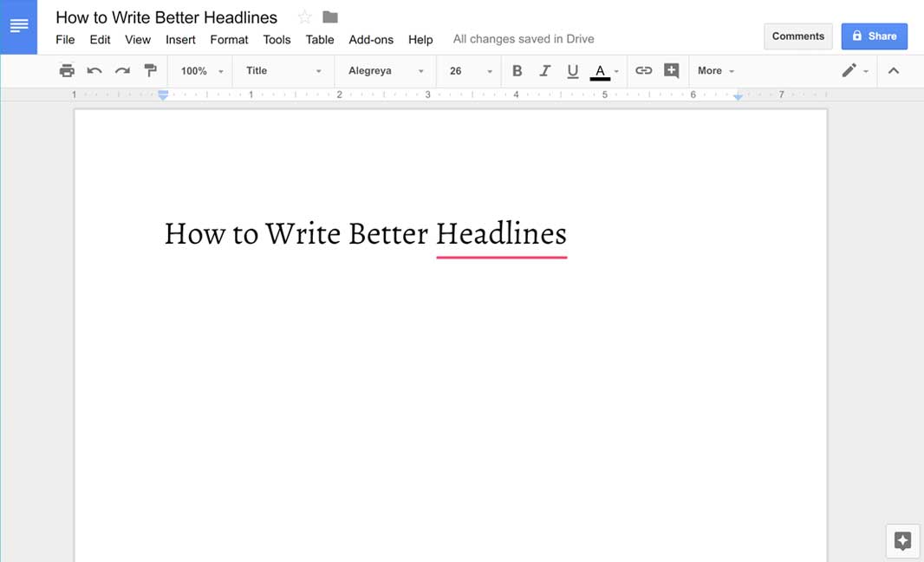This screenshot has height=562, width=924.
Task: Open the Format menu
Action: pyautogui.click(x=229, y=39)
